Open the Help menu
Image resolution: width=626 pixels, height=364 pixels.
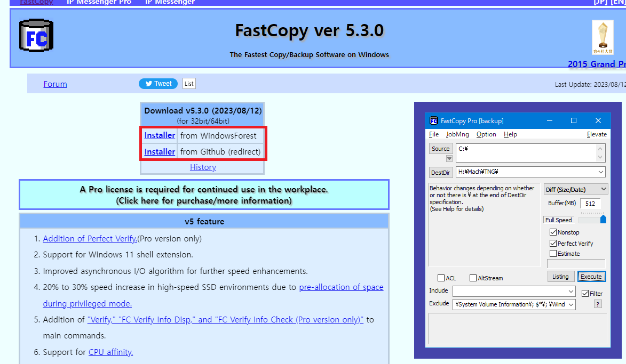(510, 134)
